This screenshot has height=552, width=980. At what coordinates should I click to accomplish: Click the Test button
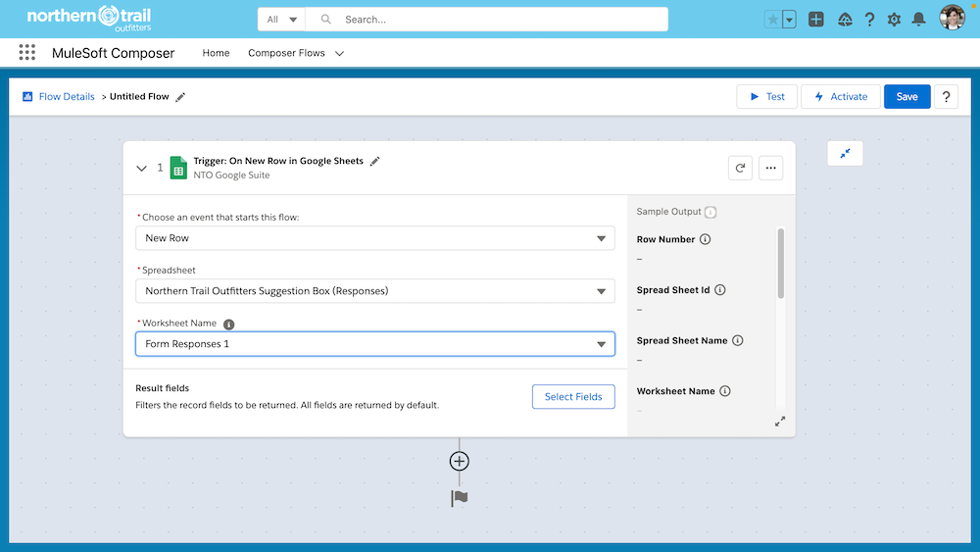(767, 97)
